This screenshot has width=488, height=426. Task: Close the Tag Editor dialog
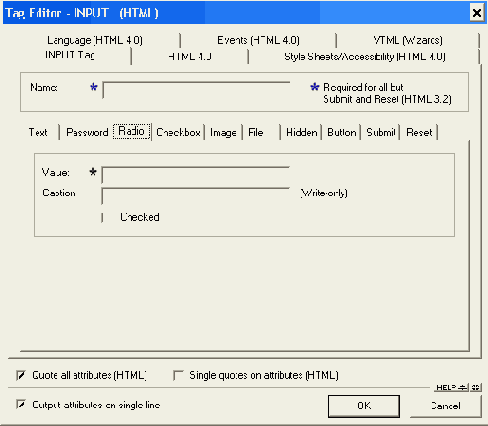coord(477,13)
